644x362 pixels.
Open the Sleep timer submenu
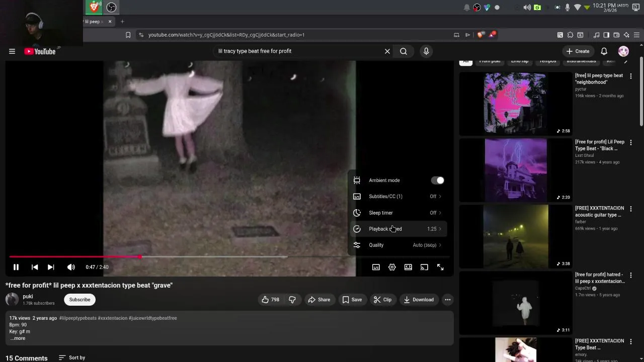(x=397, y=213)
